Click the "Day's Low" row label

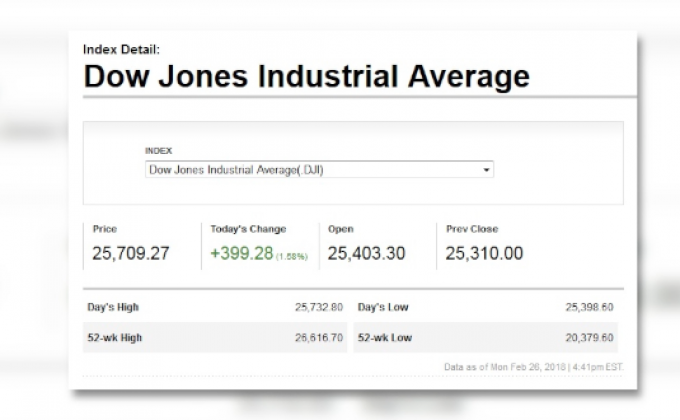click(383, 307)
